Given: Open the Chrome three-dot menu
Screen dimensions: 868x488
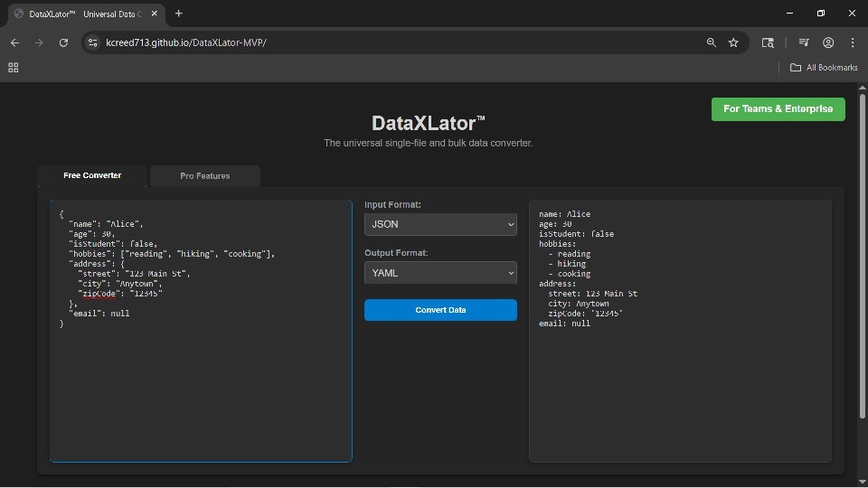Looking at the screenshot, I should pos(853,42).
